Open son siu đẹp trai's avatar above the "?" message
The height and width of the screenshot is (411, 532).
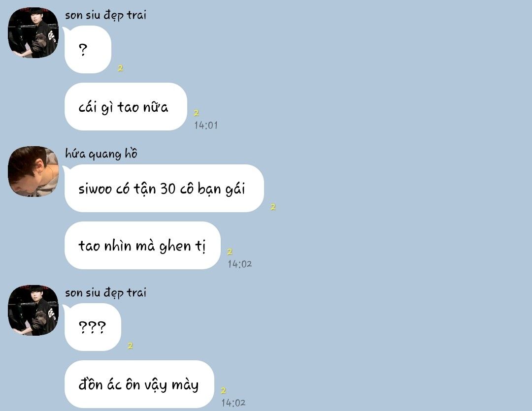click(33, 32)
